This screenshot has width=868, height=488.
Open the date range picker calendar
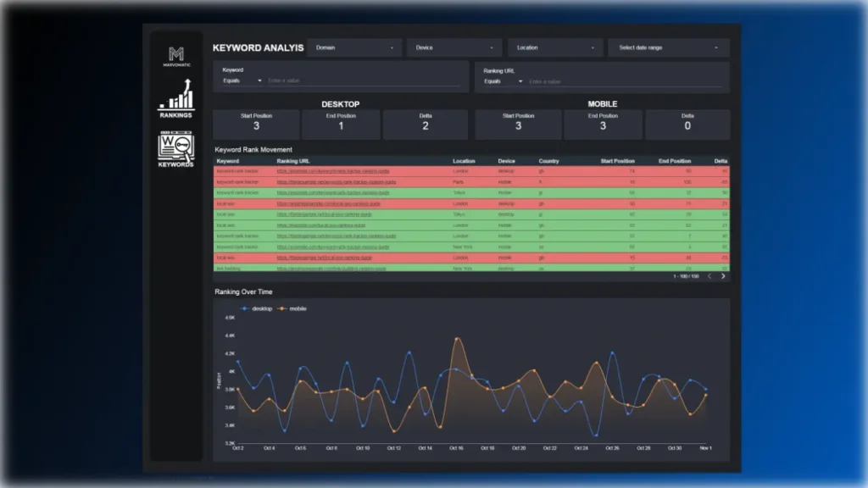(669, 47)
